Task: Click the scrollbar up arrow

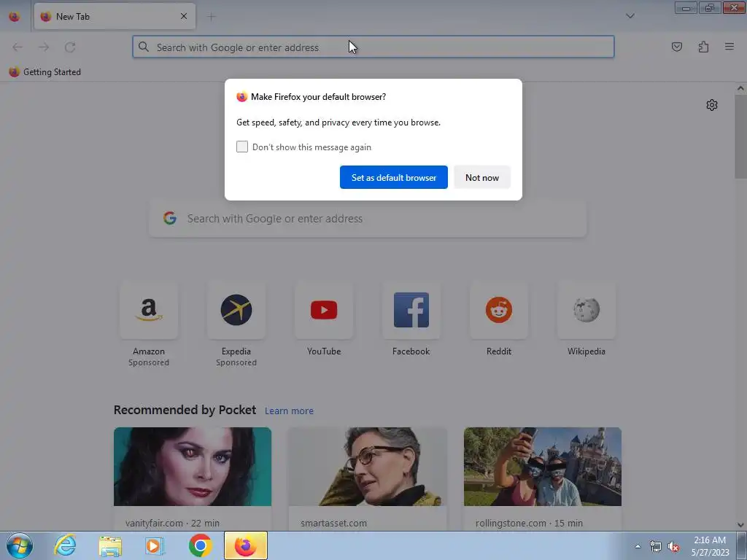Action: pos(740,88)
